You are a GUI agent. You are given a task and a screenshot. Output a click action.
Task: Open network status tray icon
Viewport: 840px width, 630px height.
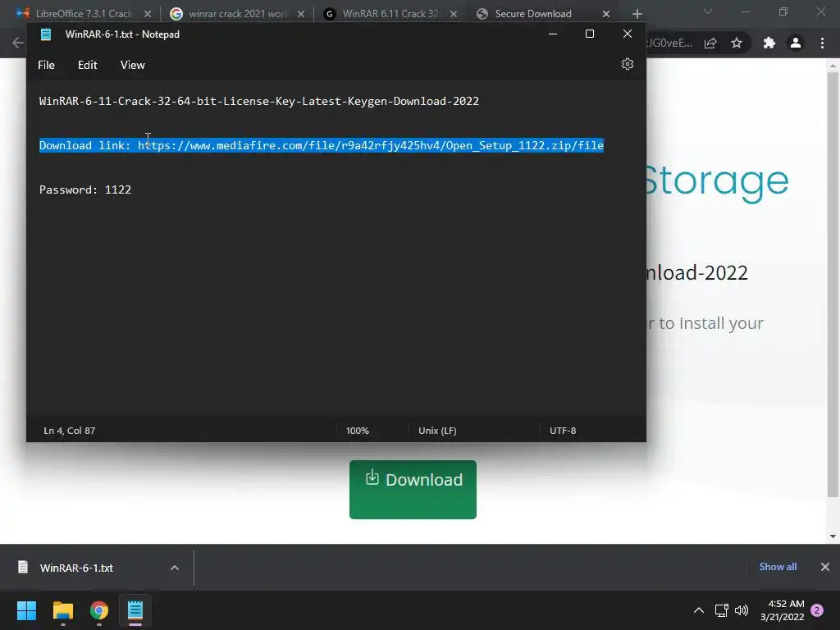(721, 610)
